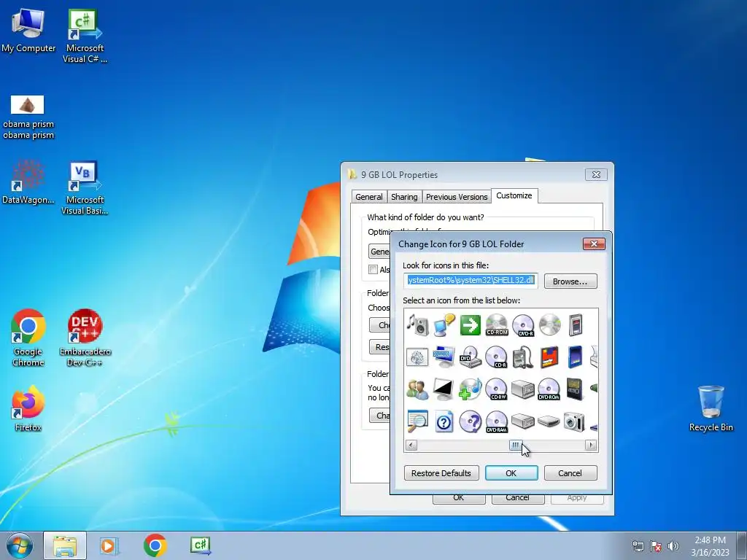747x560 pixels.
Task: Choose the DVD-RAM disc icon
Action: [496, 421]
